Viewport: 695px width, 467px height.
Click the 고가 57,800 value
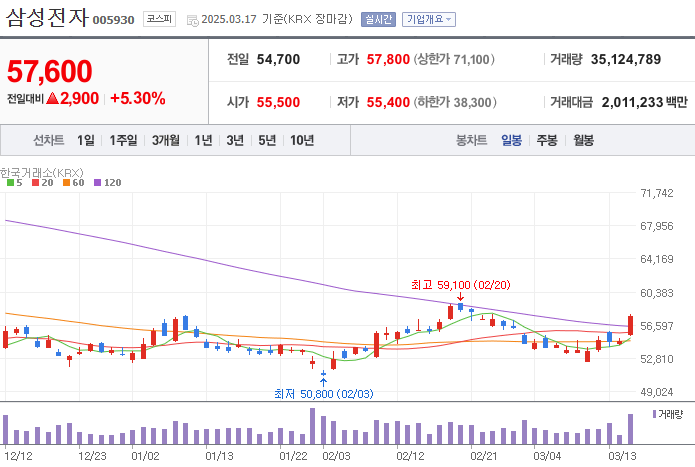click(388, 59)
